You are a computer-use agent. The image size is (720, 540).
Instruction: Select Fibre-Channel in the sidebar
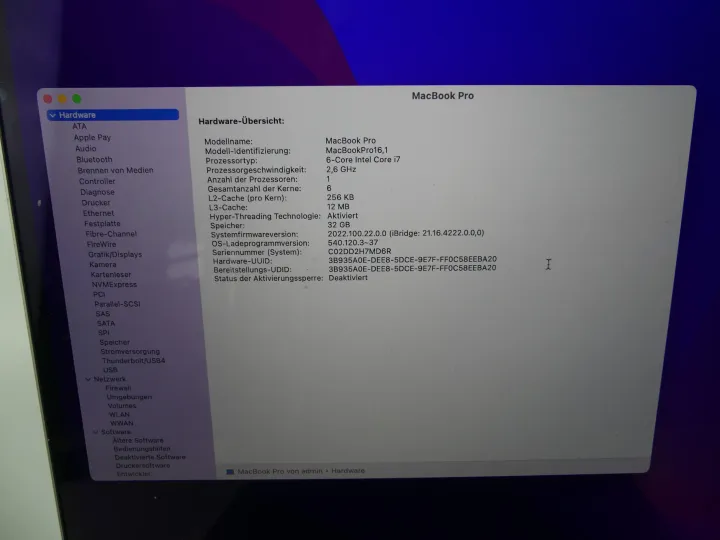(x=111, y=234)
